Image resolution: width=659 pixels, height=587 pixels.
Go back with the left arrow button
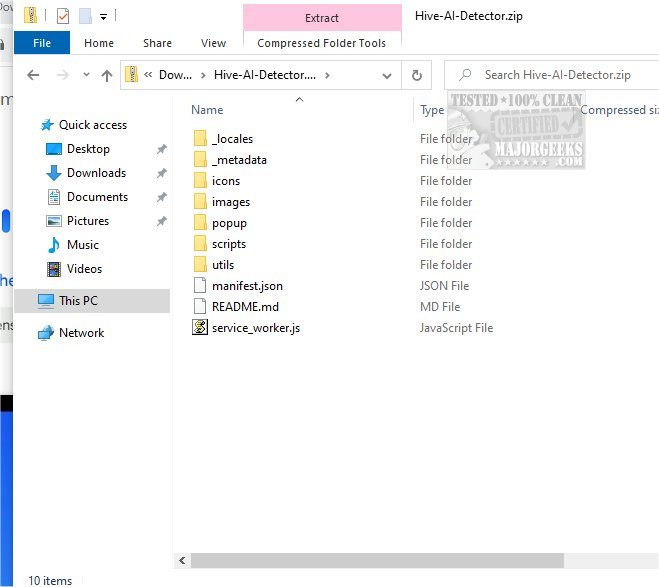[x=33, y=75]
